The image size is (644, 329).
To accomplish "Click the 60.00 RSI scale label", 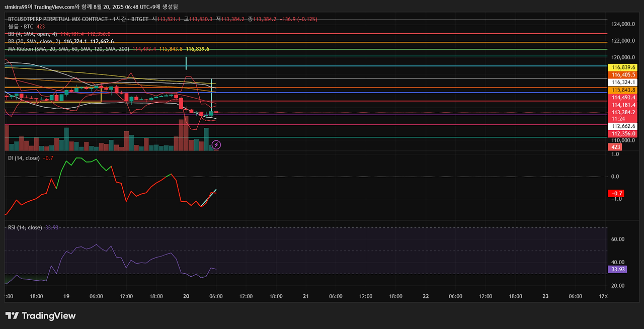I will click(x=618, y=239).
